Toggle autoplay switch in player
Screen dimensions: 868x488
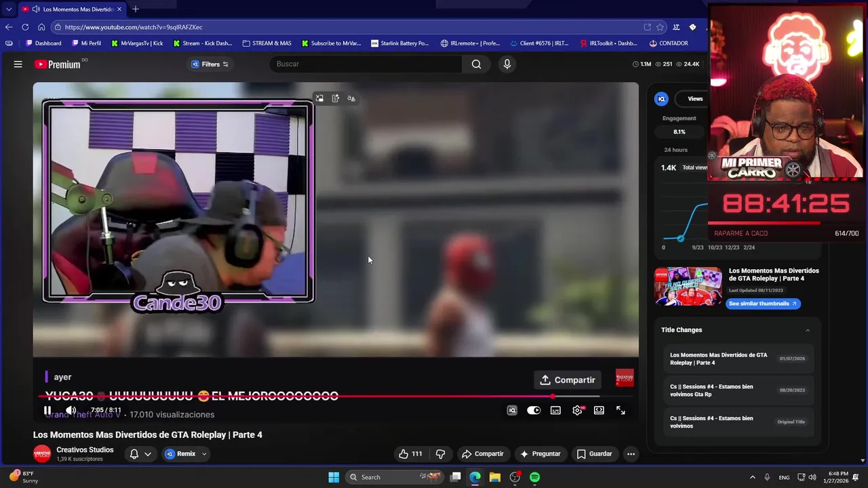tap(534, 410)
